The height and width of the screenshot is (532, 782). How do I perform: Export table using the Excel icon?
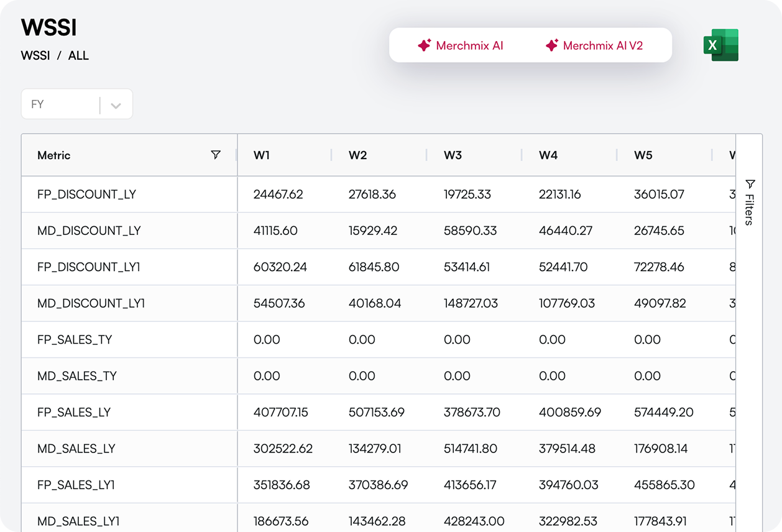click(x=721, y=45)
